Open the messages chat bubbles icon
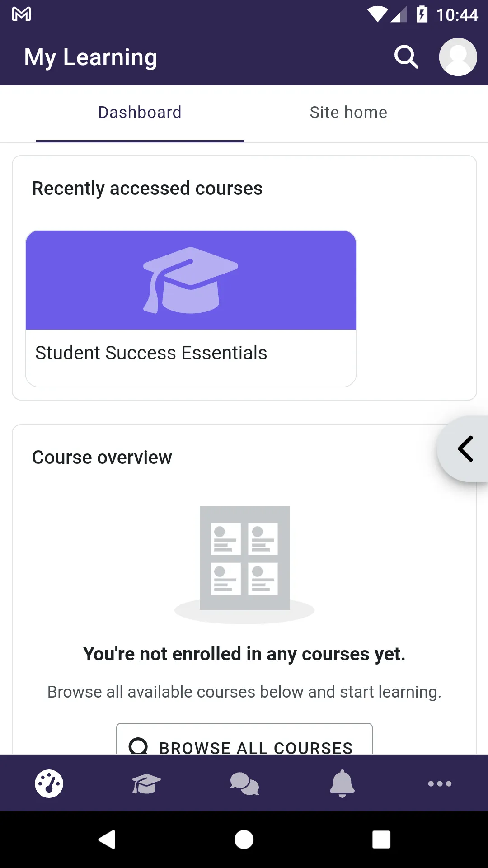This screenshot has width=488, height=868. pyautogui.click(x=244, y=783)
